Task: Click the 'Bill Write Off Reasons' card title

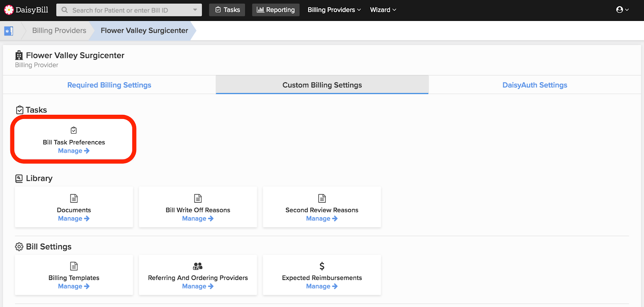Action: [198, 210]
